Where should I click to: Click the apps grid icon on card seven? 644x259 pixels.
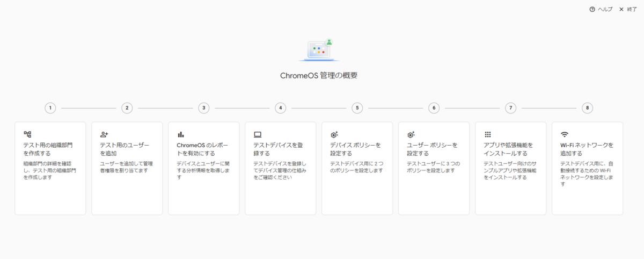pyautogui.click(x=488, y=134)
